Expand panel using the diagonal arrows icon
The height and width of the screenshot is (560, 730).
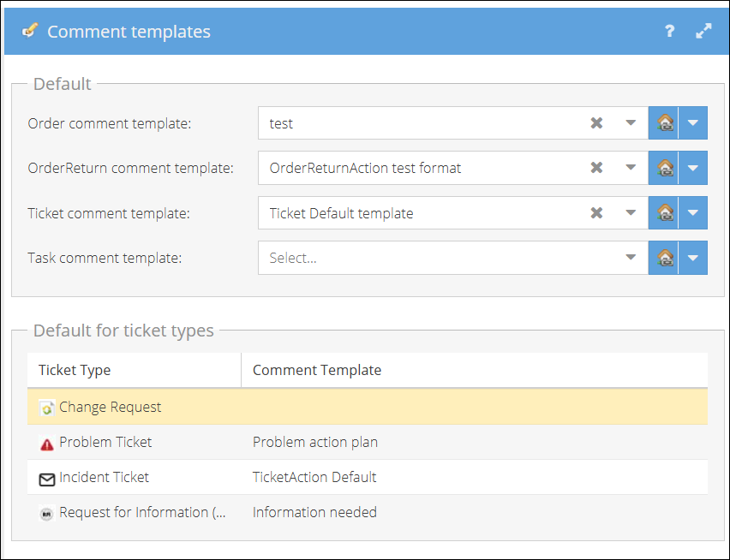click(703, 31)
